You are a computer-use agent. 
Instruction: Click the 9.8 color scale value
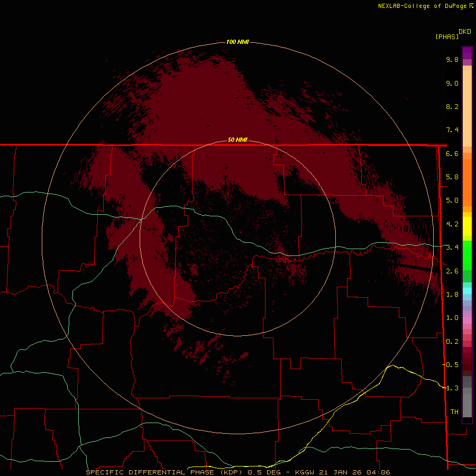pyautogui.click(x=452, y=59)
